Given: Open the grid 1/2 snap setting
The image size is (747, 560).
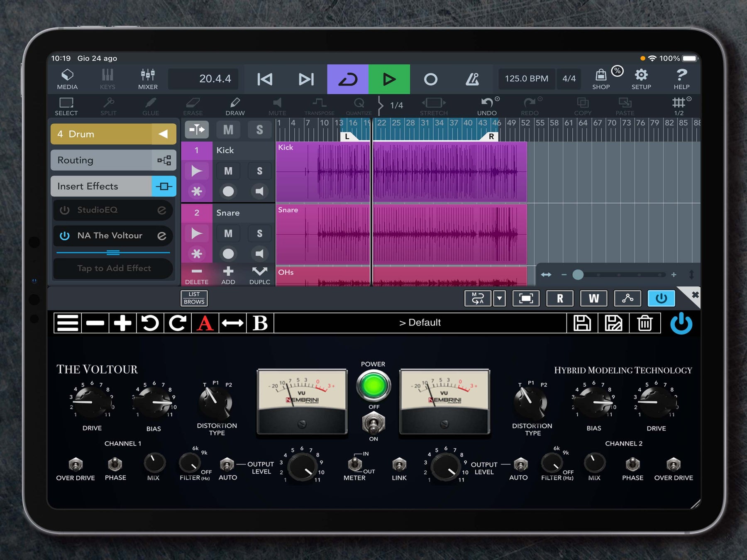Looking at the screenshot, I should pyautogui.click(x=679, y=106).
